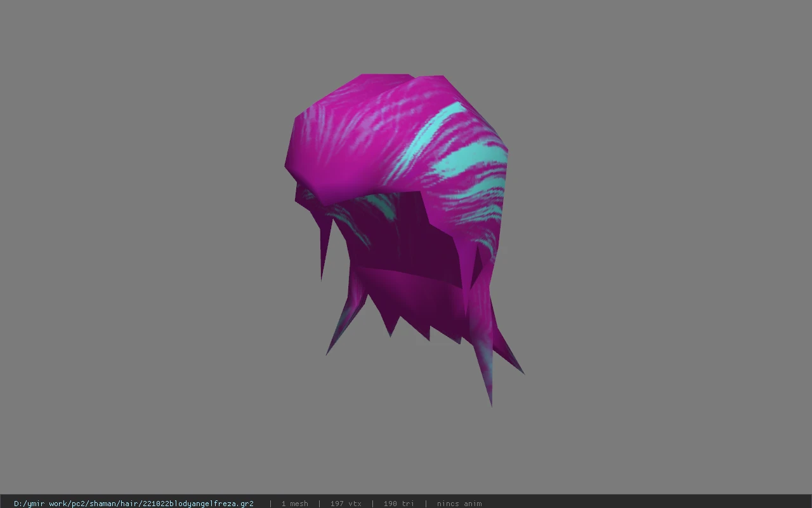Click the 'nincs anim' status text
This screenshot has height=508, width=812.
coord(459,504)
